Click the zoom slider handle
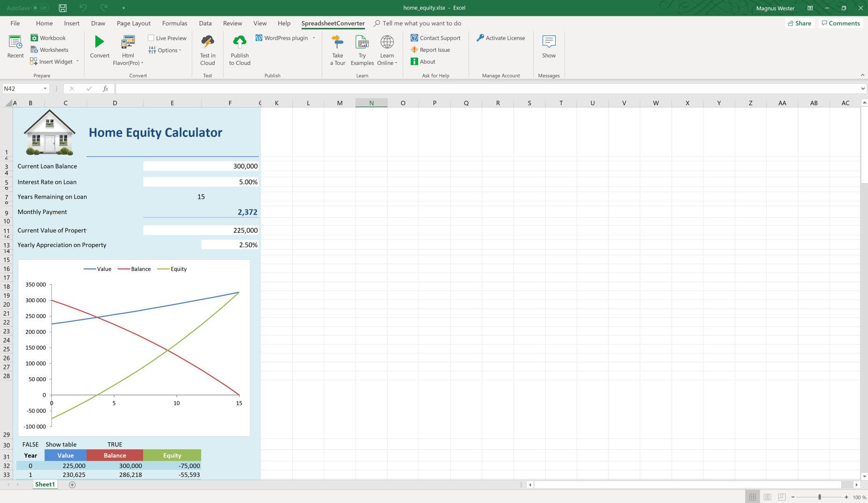 point(819,497)
